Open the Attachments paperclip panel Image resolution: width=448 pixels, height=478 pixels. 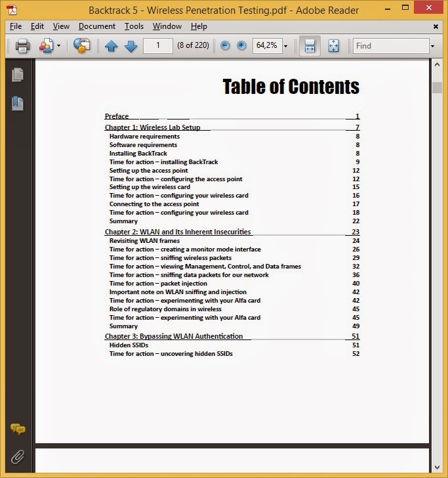pos(18,457)
